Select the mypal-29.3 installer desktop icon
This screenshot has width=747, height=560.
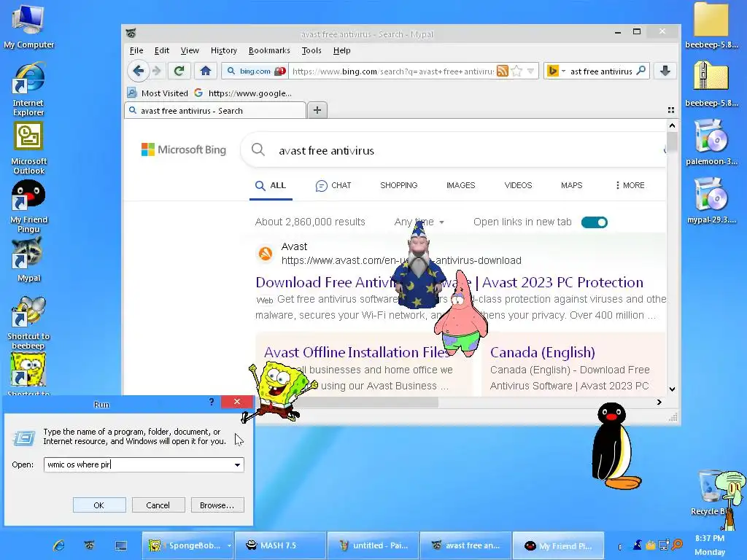[711, 201]
